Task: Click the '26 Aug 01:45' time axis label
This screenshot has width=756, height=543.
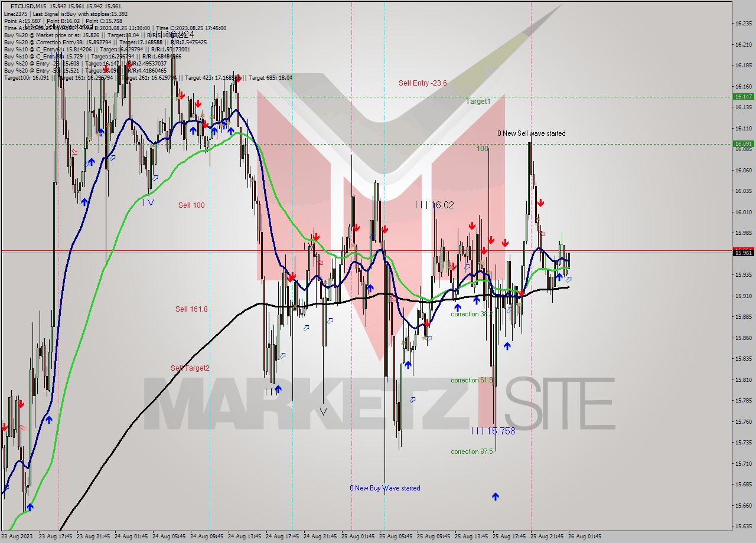Action: point(585,537)
